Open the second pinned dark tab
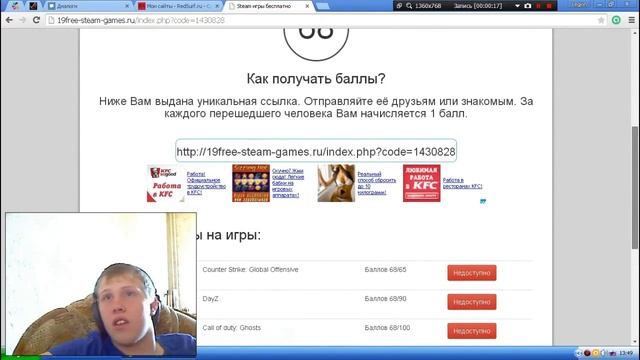Viewport: 640px width, 360px height. (33, 6)
